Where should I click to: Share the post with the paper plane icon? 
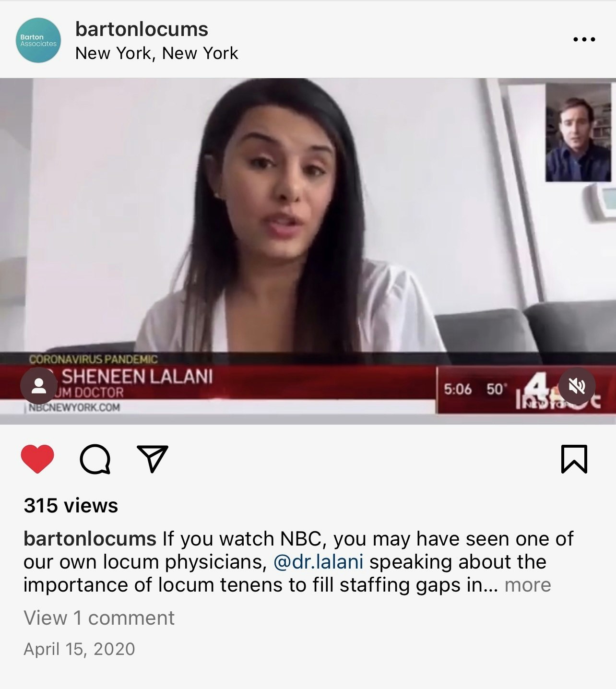coord(153,459)
